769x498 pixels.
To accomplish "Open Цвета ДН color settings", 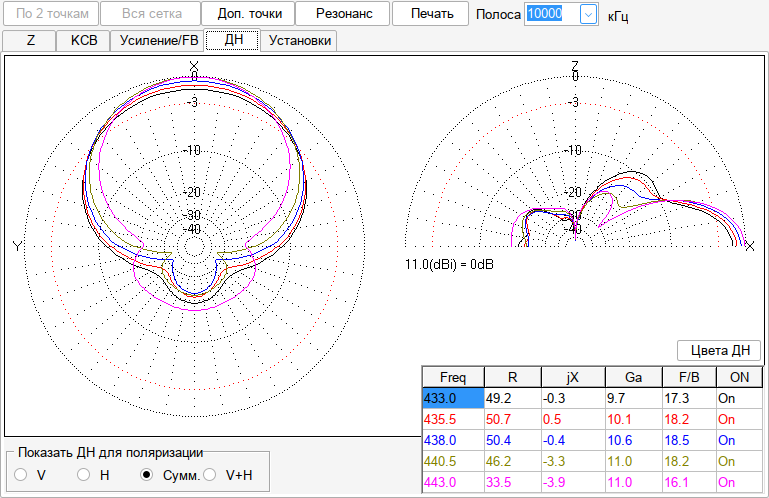I will pyautogui.click(x=719, y=350).
